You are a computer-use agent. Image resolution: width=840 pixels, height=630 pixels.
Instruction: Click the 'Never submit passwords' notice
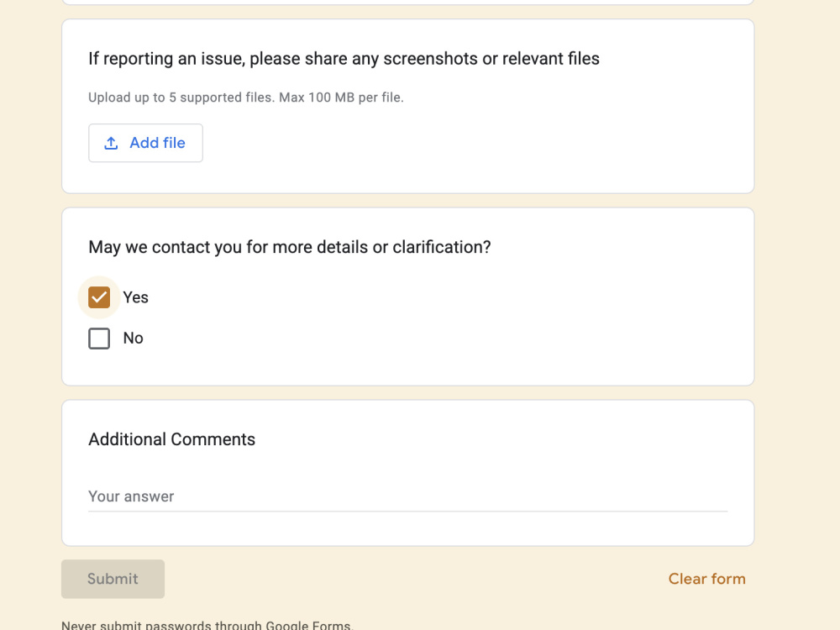(207, 625)
